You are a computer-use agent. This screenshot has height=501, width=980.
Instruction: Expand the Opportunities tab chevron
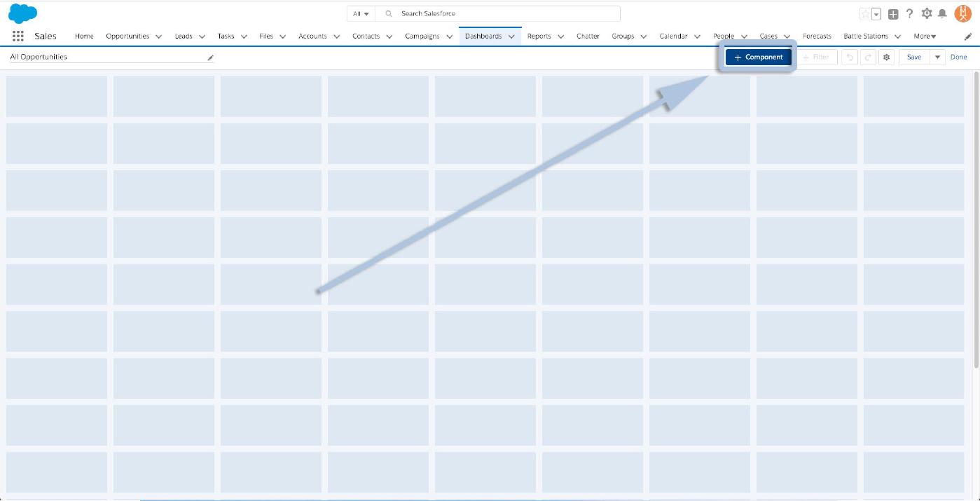(x=158, y=36)
